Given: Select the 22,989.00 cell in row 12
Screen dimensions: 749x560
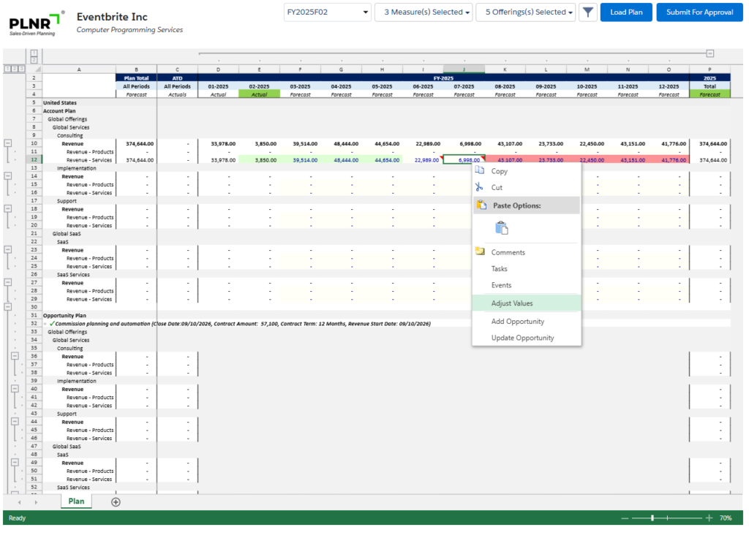Looking at the screenshot, I should click(x=423, y=160).
